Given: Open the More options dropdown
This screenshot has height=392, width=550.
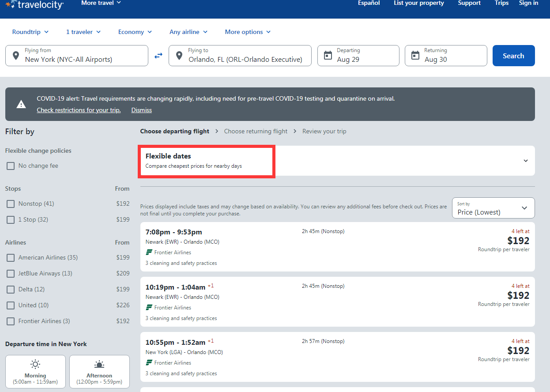Looking at the screenshot, I should pyautogui.click(x=248, y=32).
